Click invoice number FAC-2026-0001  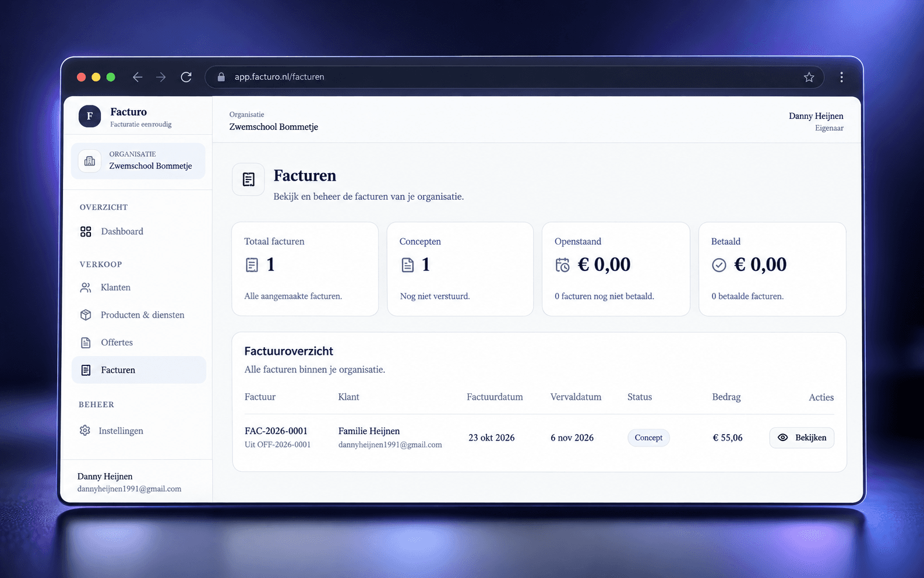pos(276,431)
